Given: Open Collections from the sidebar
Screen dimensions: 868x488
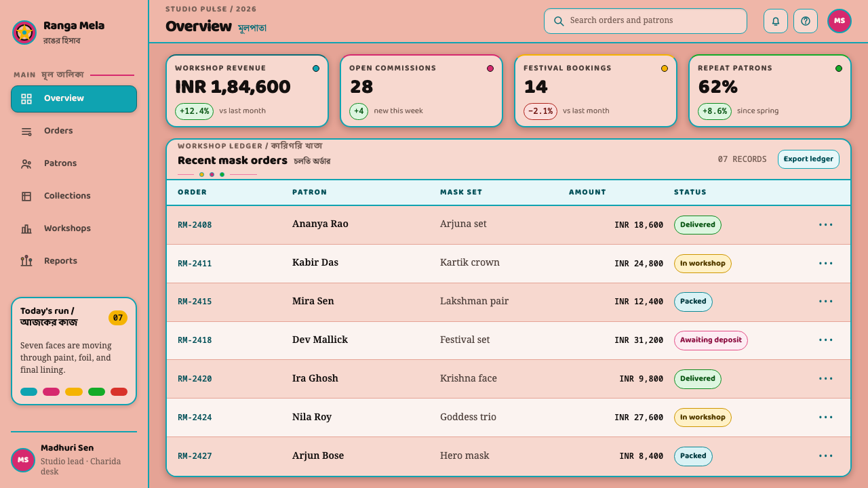Looking at the screenshot, I should click(x=74, y=197).
